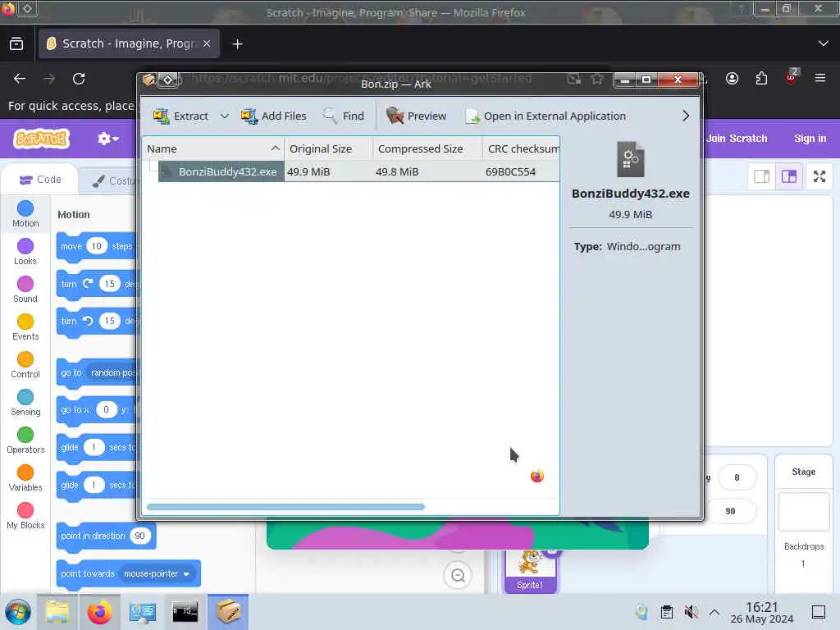Select the Control block category

point(25,365)
